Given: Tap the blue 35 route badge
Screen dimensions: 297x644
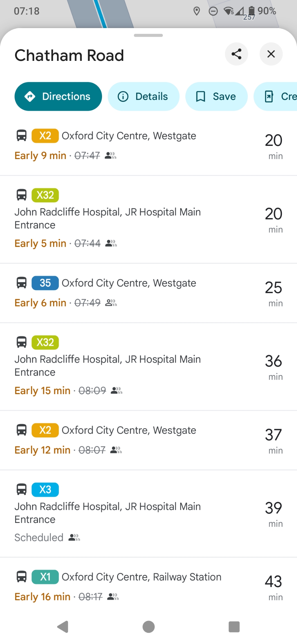Looking at the screenshot, I should pyautogui.click(x=45, y=283).
